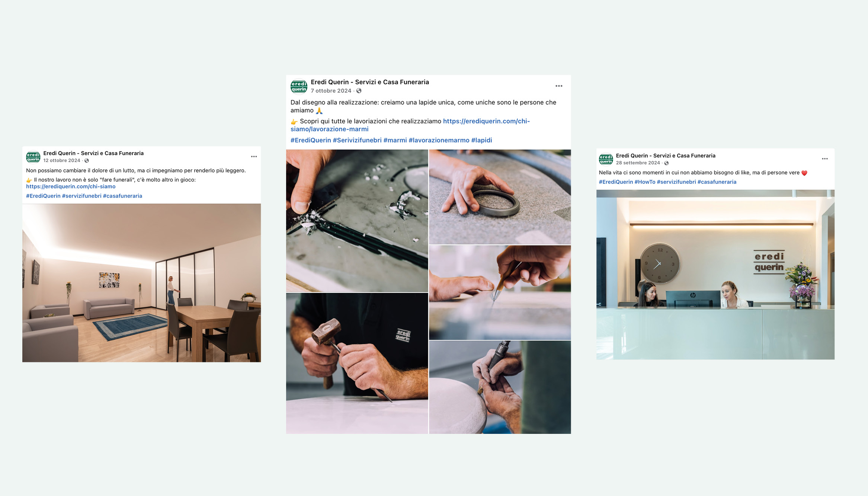868x496 pixels.
Task: Open the three-dots menu on the 28 settembre post
Action: 825,159
